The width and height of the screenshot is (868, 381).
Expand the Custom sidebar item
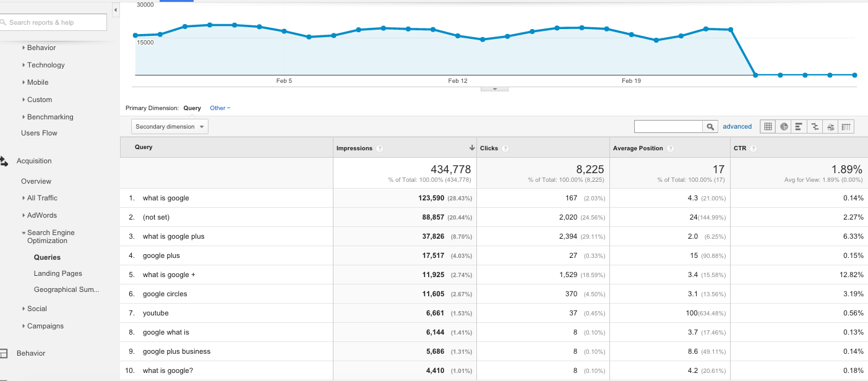coord(24,100)
